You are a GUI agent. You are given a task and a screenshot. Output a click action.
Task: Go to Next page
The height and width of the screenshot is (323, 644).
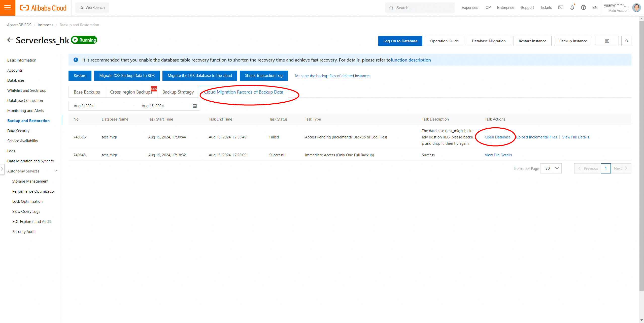pos(621,168)
